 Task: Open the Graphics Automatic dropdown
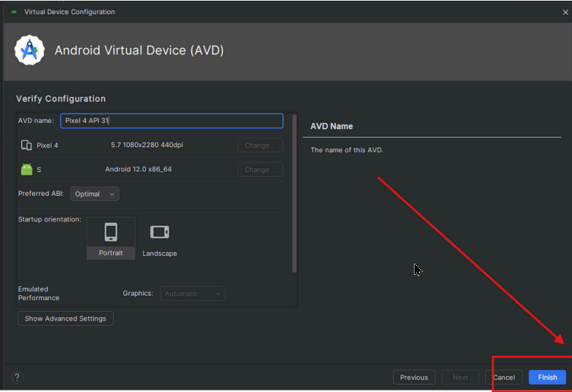click(x=192, y=294)
